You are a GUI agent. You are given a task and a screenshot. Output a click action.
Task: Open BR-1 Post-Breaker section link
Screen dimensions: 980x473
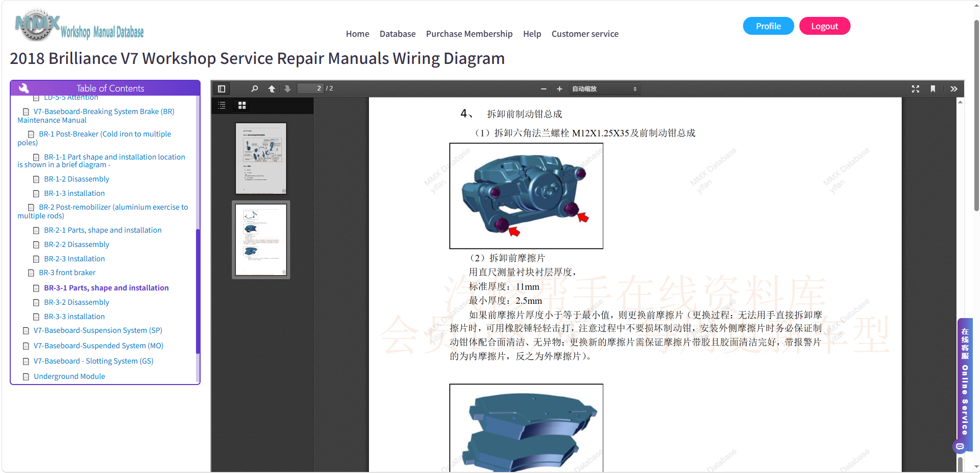94,138
